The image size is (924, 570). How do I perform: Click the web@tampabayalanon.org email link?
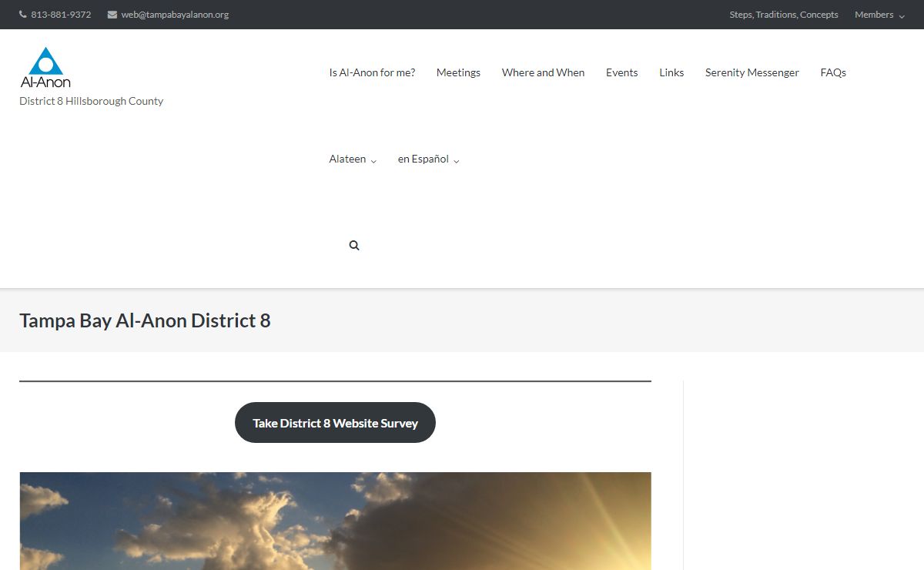coord(175,15)
